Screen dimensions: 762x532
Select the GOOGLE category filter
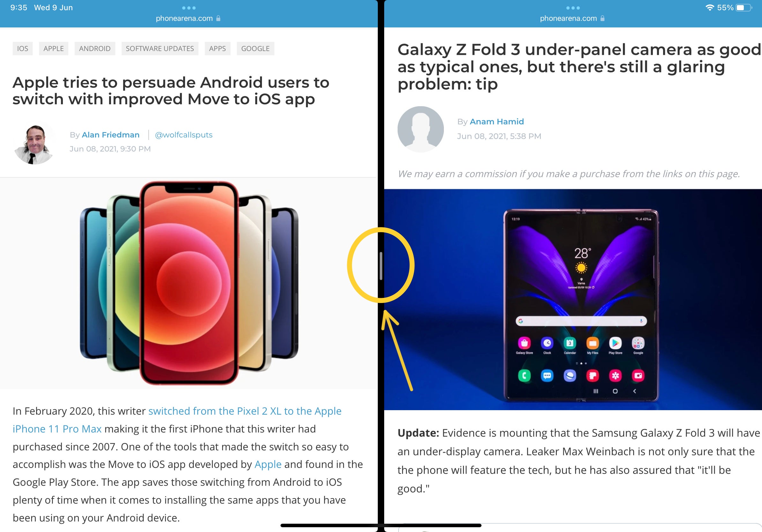[255, 48]
